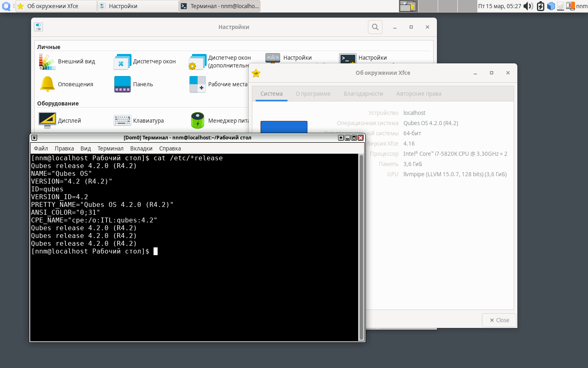
Task: Open the Вкладки menu in terminal
Action: click(x=141, y=148)
